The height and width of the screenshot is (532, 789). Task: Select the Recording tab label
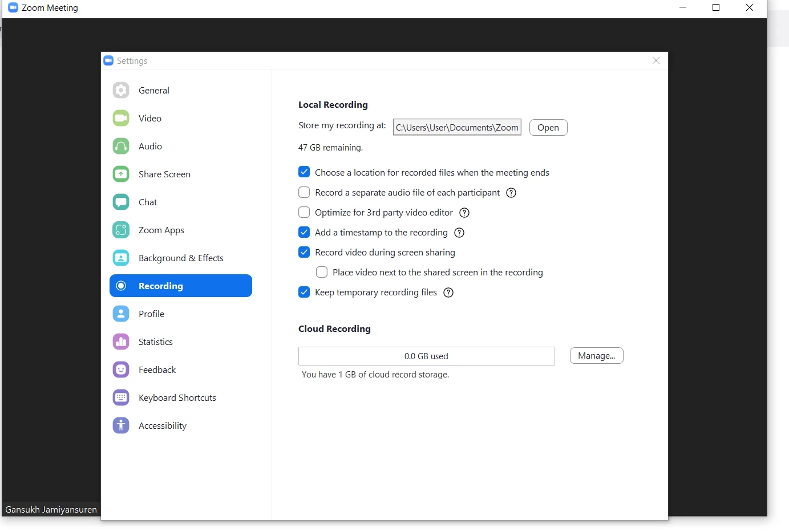coord(161,286)
